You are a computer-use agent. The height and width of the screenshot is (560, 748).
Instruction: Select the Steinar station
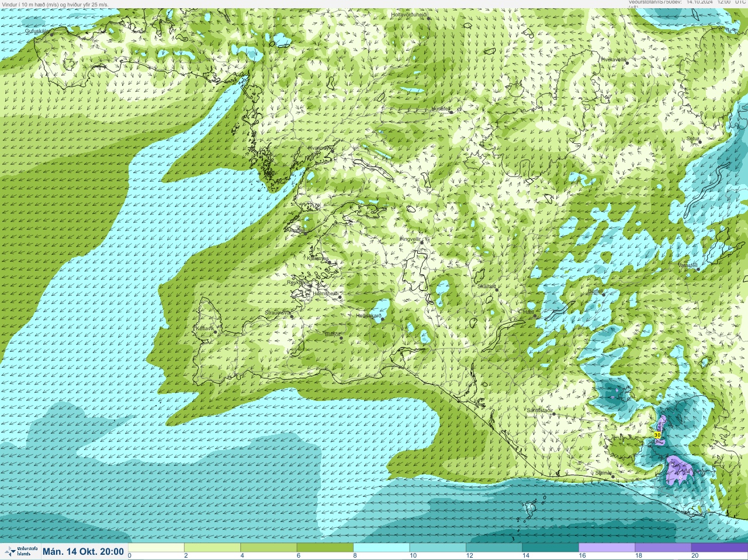pyautogui.click(x=612, y=476)
